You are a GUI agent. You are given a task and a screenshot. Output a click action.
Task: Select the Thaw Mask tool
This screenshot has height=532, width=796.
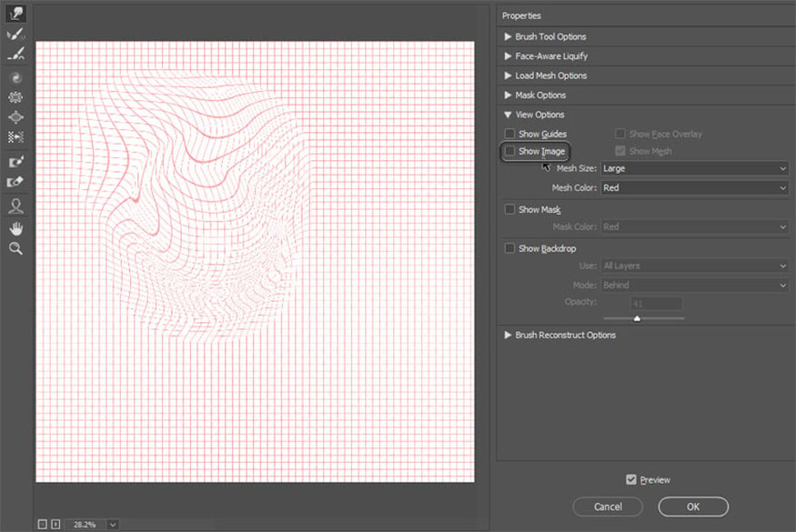click(x=15, y=182)
